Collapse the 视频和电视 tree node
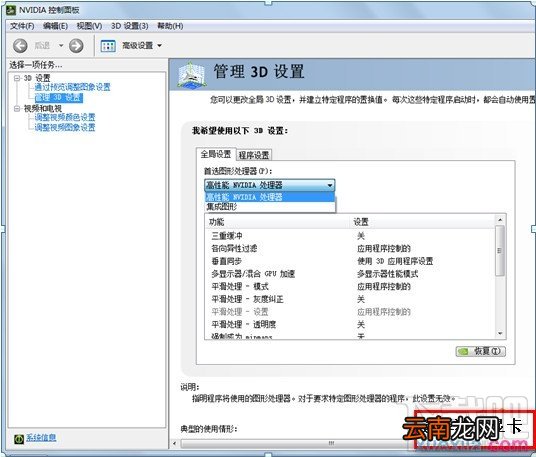The height and width of the screenshot is (457, 536). pos(17,109)
